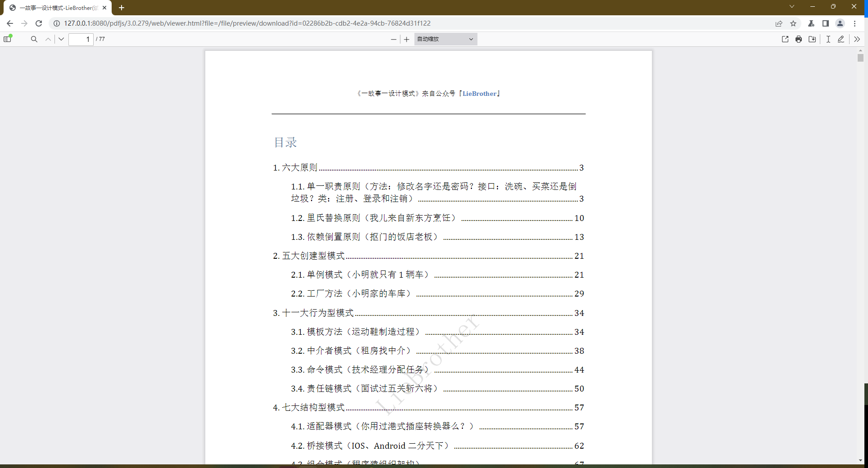Viewport: 868px width, 468px height.
Task: Go forward in browser history
Action: click(24, 23)
